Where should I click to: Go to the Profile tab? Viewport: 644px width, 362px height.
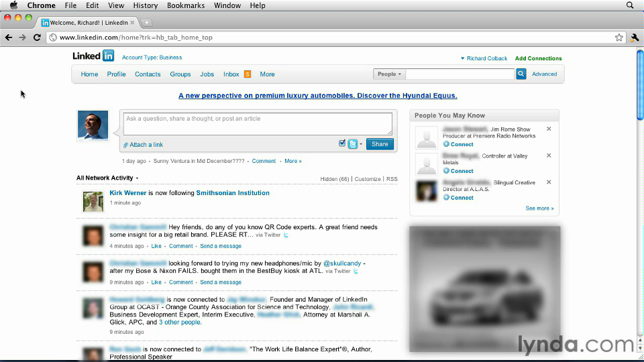click(x=116, y=74)
